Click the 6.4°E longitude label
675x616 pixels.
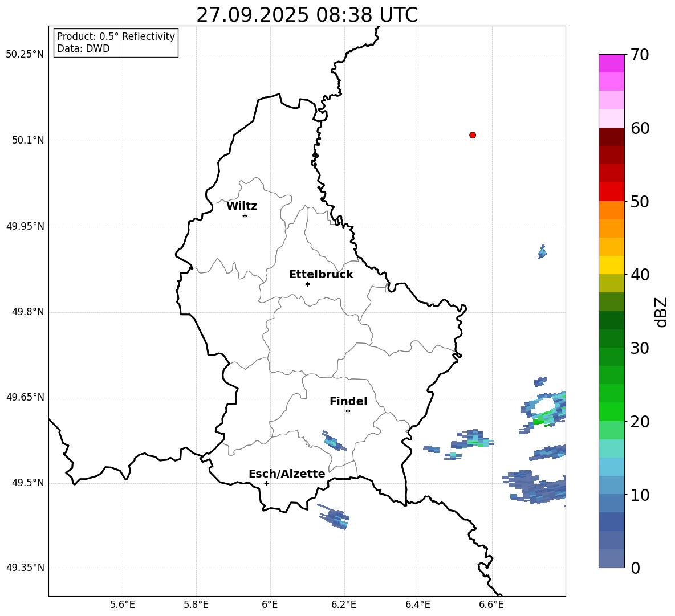pos(417,605)
